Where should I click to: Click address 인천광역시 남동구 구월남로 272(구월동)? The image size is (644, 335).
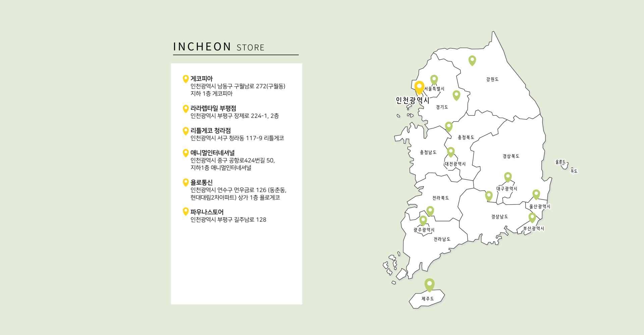coord(238,86)
